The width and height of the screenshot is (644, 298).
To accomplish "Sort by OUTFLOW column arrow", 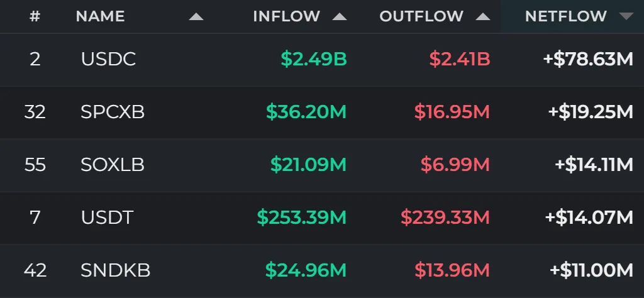I will tap(482, 17).
